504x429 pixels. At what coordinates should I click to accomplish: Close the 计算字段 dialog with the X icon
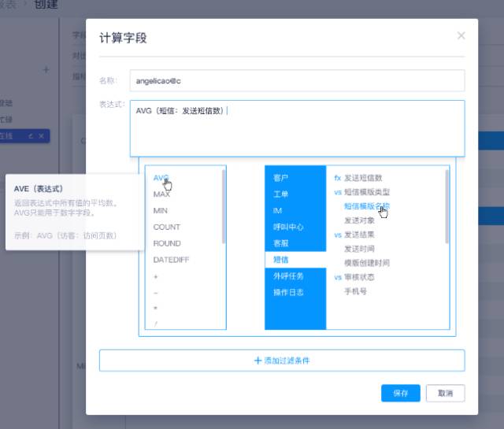(x=461, y=35)
